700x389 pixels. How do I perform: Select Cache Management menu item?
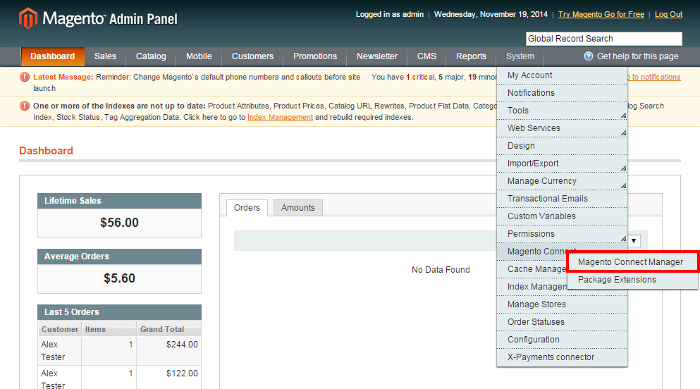point(532,269)
